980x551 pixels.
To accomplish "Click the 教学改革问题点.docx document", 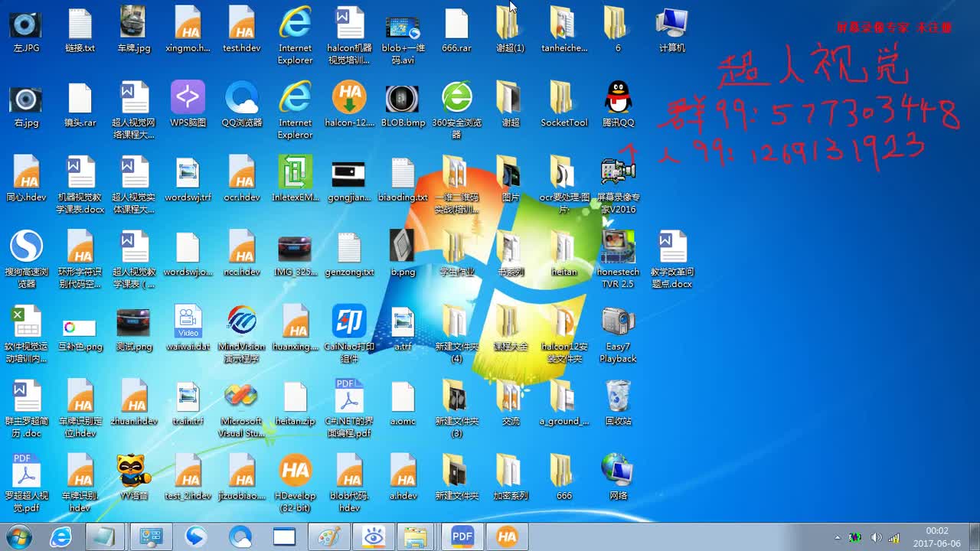I will pyautogui.click(x=671, y=259).
